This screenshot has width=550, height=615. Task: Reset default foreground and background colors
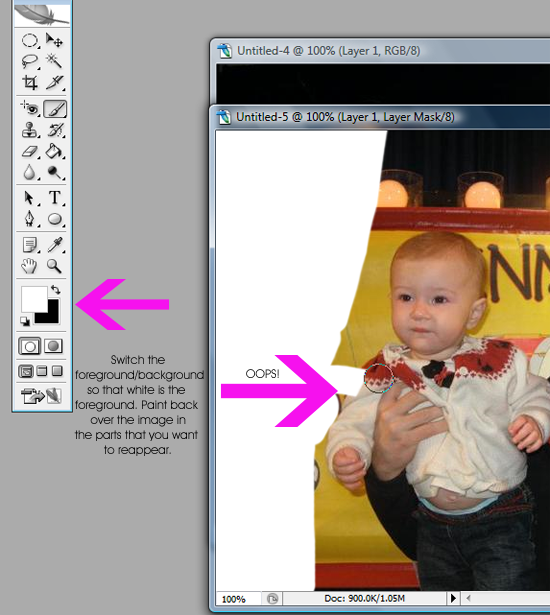[25, 321]
